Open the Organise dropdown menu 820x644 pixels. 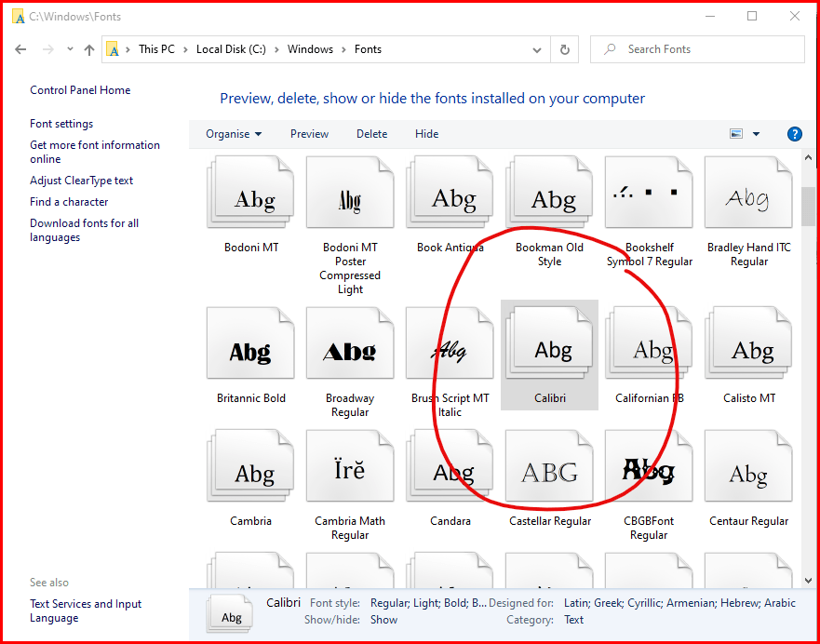coord(234,134)
